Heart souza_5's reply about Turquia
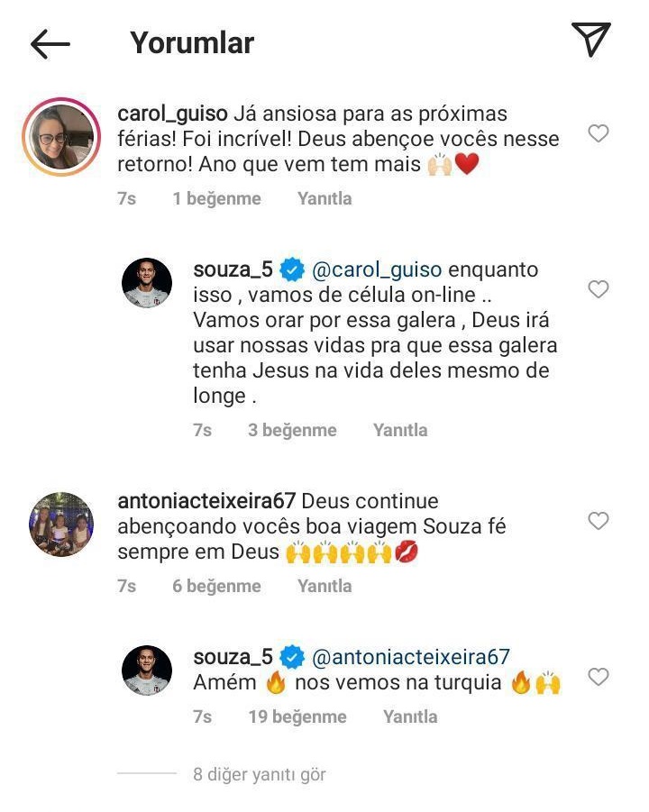Image resolution: width=649 pixels, height=812 pixels. click(x=598, y=677)
